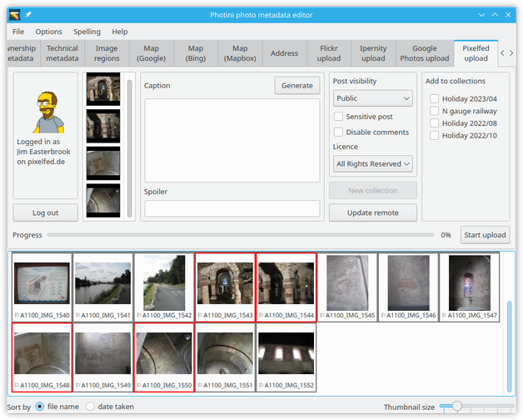Click into the Caption text area
Viewport: 523px width, 420px height.
232,140
